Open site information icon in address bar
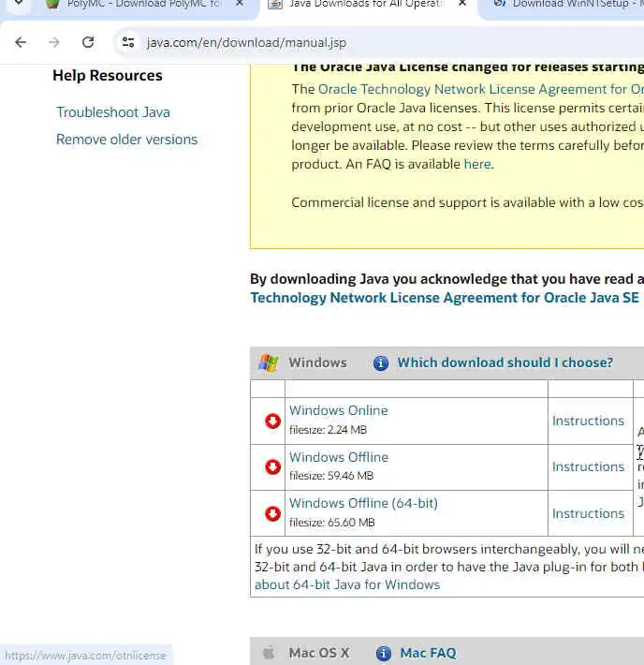The width and height of the screenshot is (644, 665). pos(128,42)
